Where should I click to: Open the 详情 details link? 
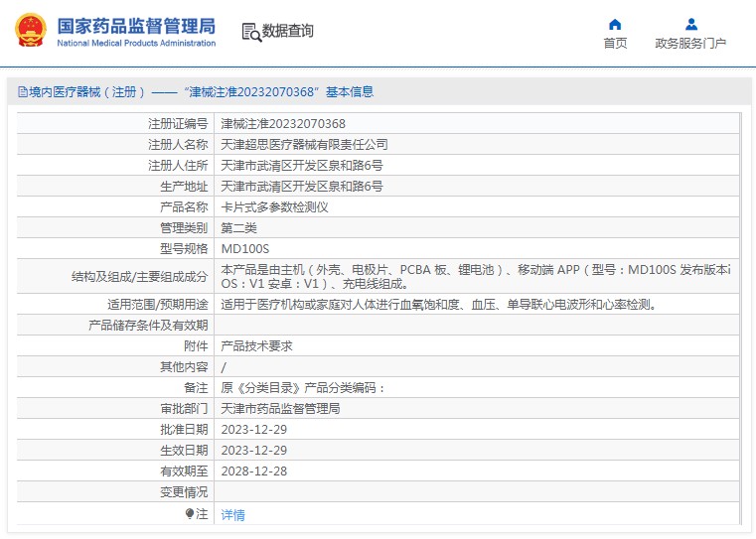[x=232, y=515]
